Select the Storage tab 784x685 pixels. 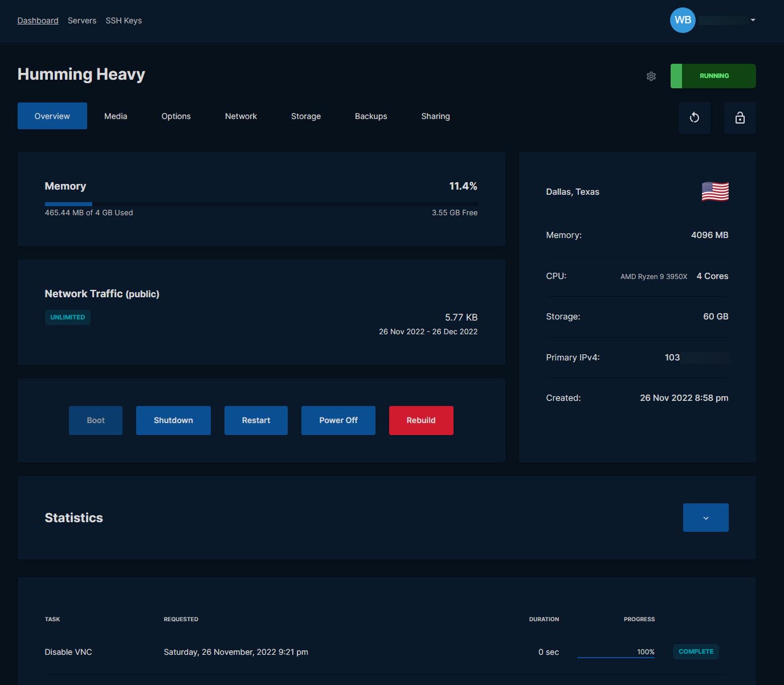coord(306,116)
